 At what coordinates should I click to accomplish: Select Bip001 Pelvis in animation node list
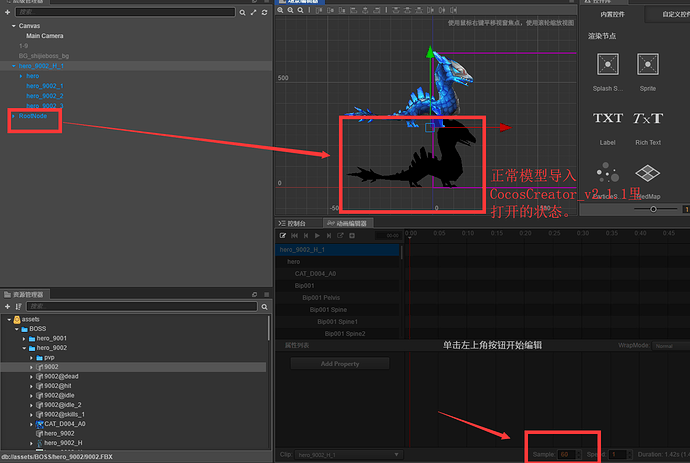click(x=321, y=298)
